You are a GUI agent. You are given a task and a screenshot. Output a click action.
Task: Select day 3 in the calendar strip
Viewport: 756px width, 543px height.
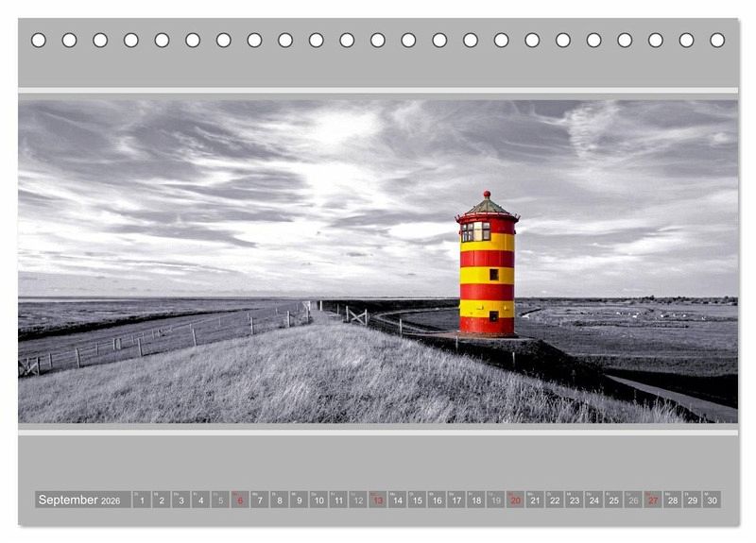pos(180,500)
